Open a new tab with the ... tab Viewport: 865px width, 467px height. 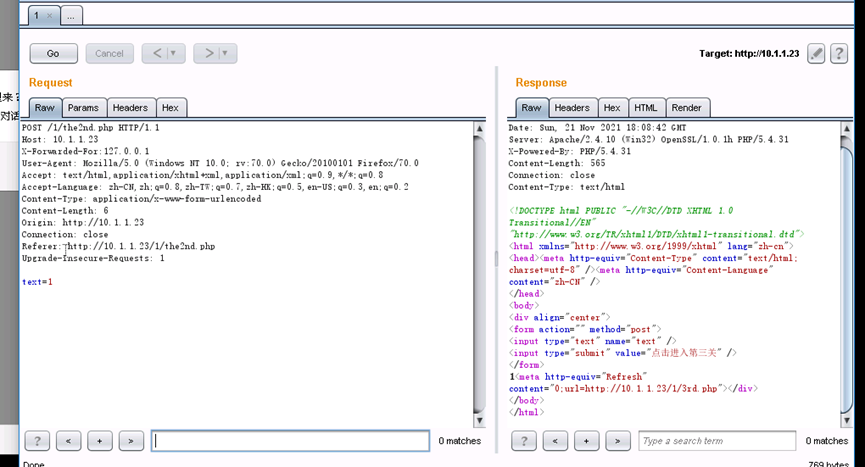click(71, 16)
